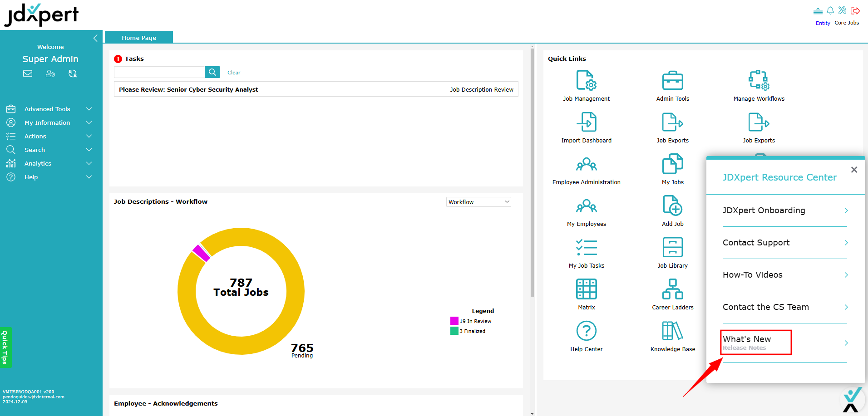Switch to the Home Page tab
This screenshot has width=868, height=416.
coord(139,38)
